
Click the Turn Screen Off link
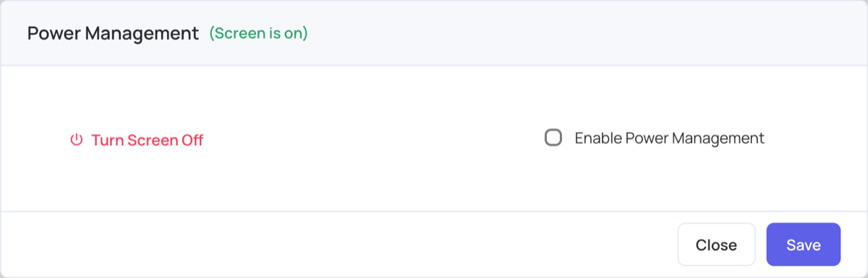[x=137, y=140]
